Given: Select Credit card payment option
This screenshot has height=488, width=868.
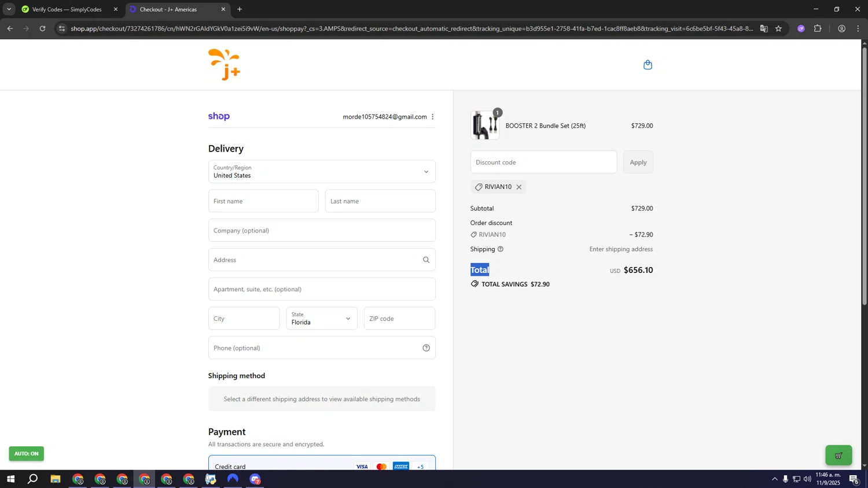Looking at the screenshot, I should point(322,463).
